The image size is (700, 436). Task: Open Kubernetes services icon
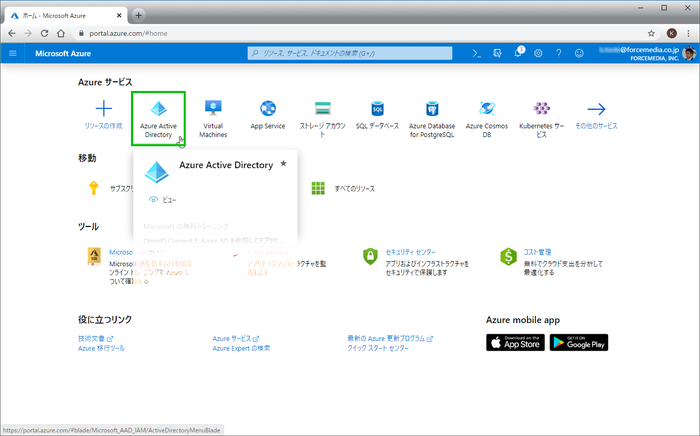click(542, 108)
